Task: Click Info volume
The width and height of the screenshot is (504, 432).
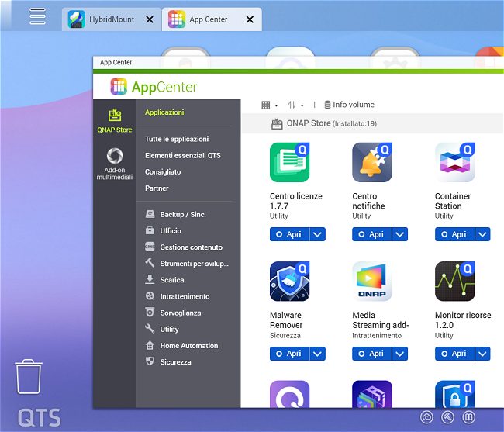Action: (350, 105)
